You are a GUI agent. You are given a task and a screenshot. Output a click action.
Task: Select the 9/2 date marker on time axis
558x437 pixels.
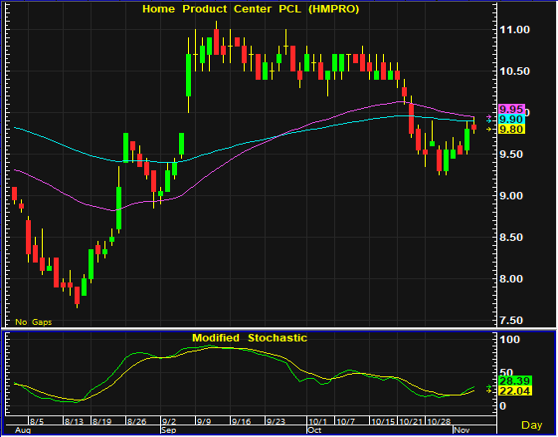point(169,422)
